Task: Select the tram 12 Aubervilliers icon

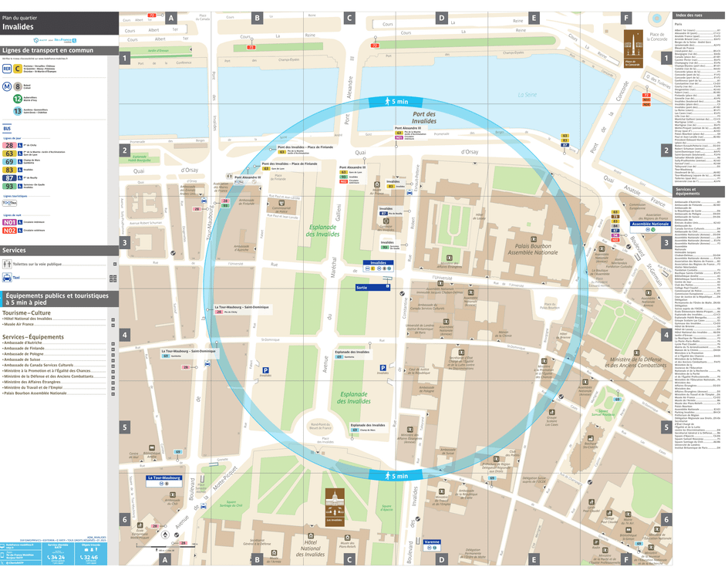Action: pos(17,99)
